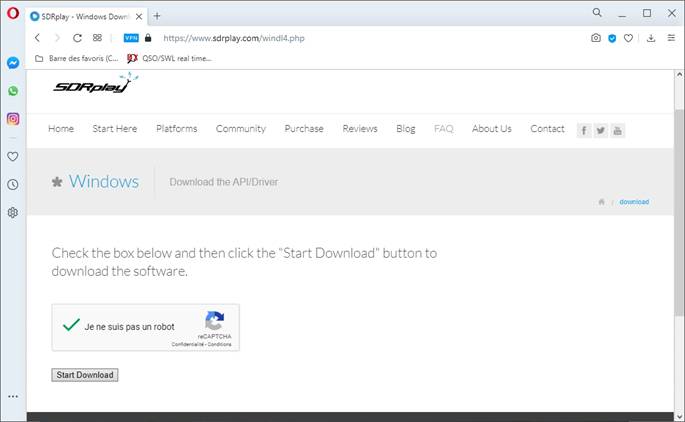Open the Reviews menu item
Image resolution: width=685 pixels, height=422 pixels.
pos(360,128)
